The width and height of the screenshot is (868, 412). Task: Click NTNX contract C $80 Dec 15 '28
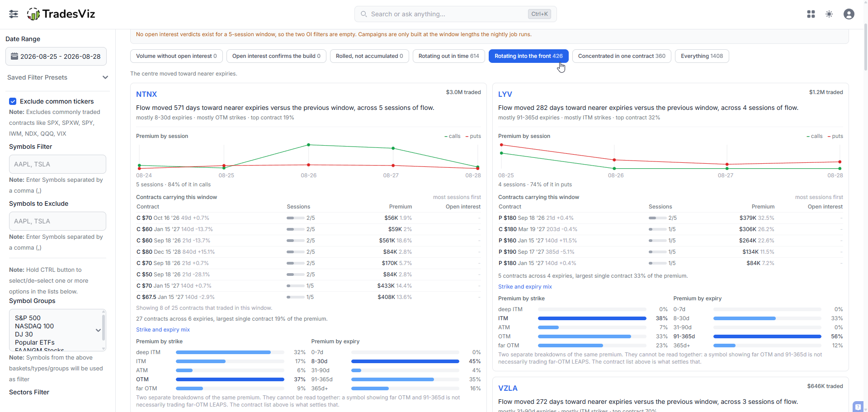(x=175, y=252)
